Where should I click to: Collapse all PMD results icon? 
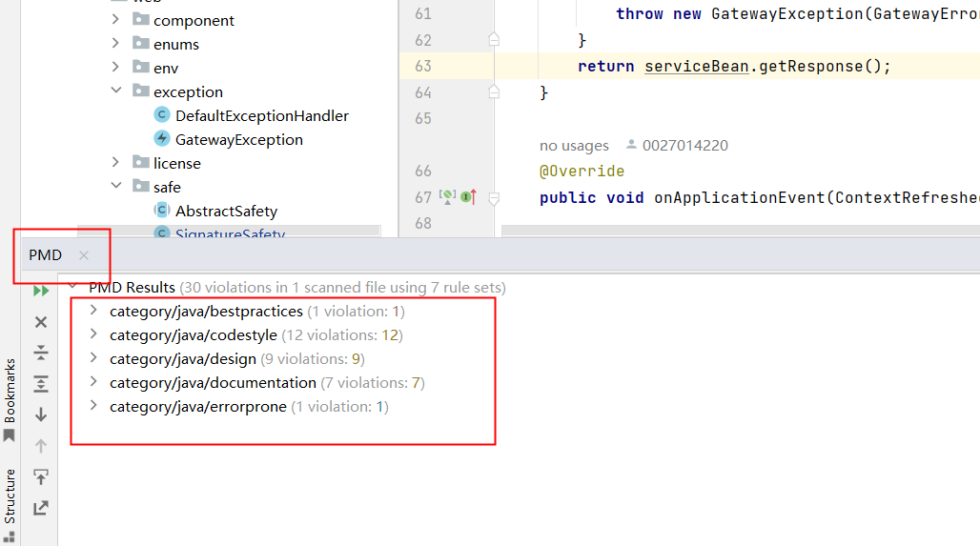[x=41, y=353]
